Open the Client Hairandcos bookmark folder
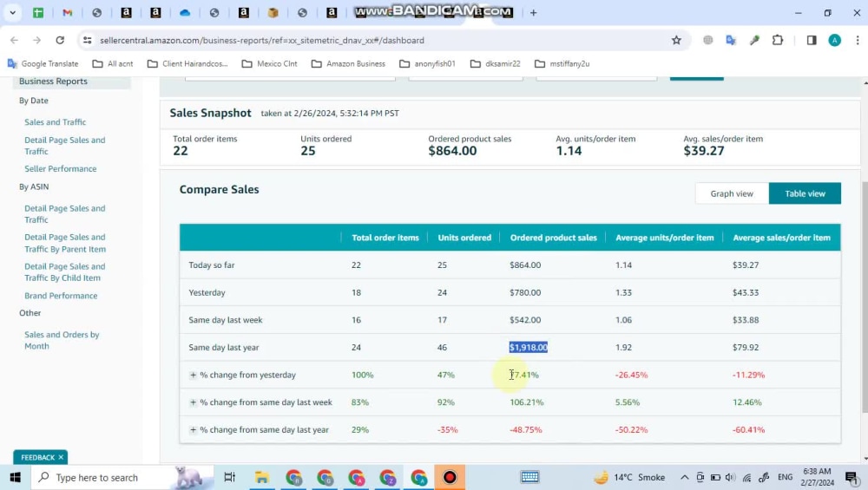Viewport: 868px width, 490px height. 187,63
